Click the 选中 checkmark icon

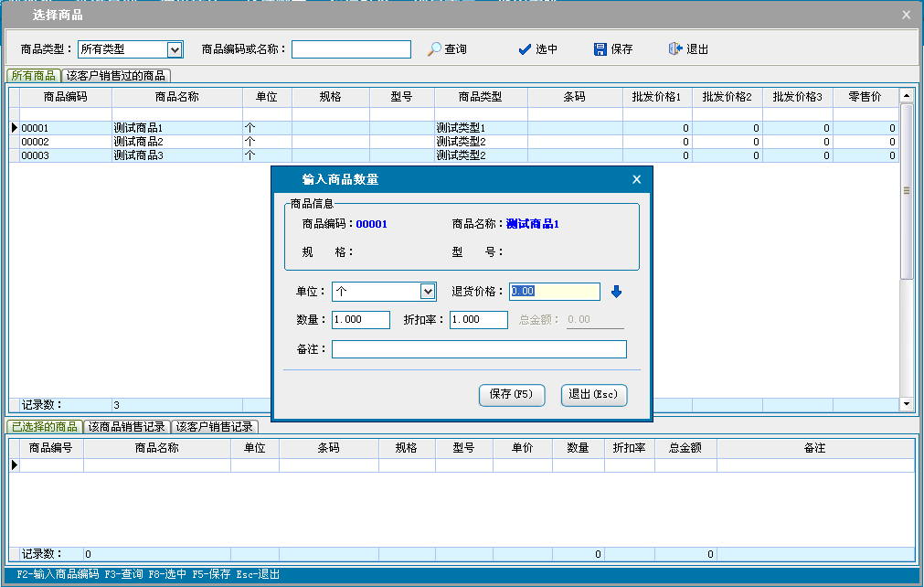(x=525, y=49)
